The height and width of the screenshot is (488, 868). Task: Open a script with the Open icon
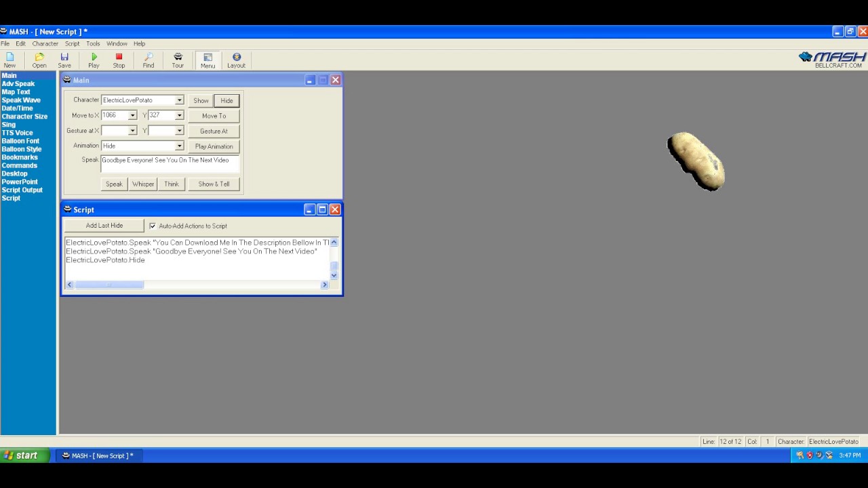39,60
